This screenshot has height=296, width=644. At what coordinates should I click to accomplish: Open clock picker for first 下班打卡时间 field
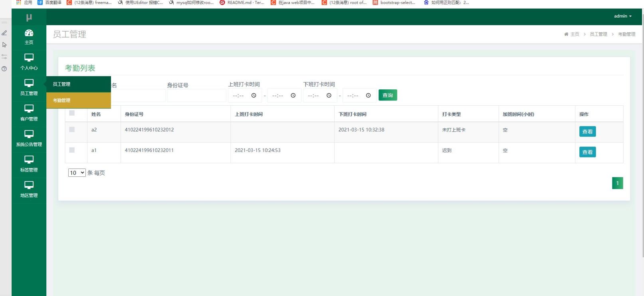[329, 95]
